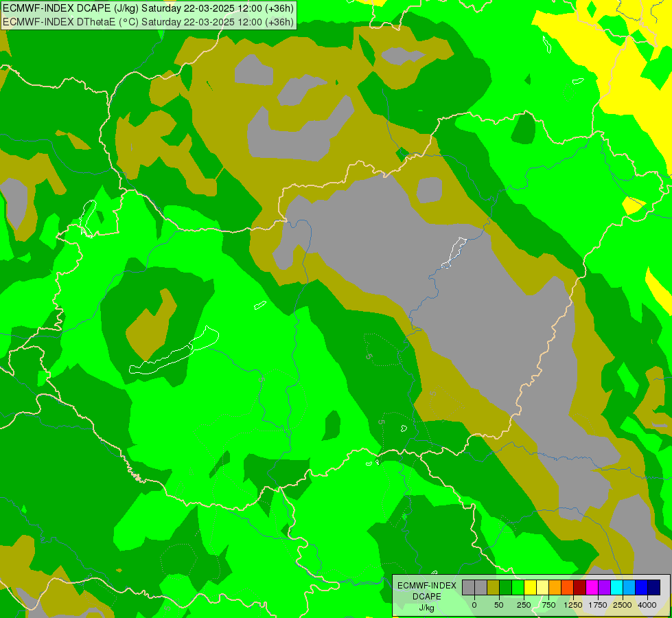This screenshot has height=618, width=672.
Task: Click the red-orange legend swatch
Action: pyautogui.click(x=568, y=587)
